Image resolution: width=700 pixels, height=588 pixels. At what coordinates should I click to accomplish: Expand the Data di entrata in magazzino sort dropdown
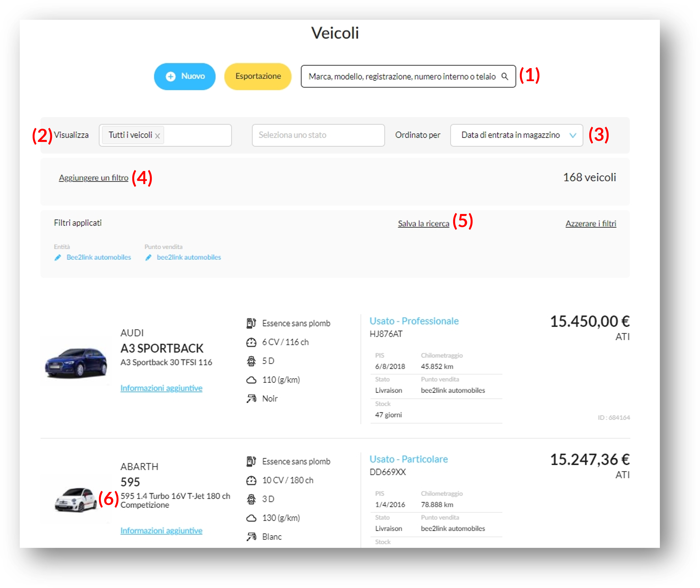click(x=516, y=135)
